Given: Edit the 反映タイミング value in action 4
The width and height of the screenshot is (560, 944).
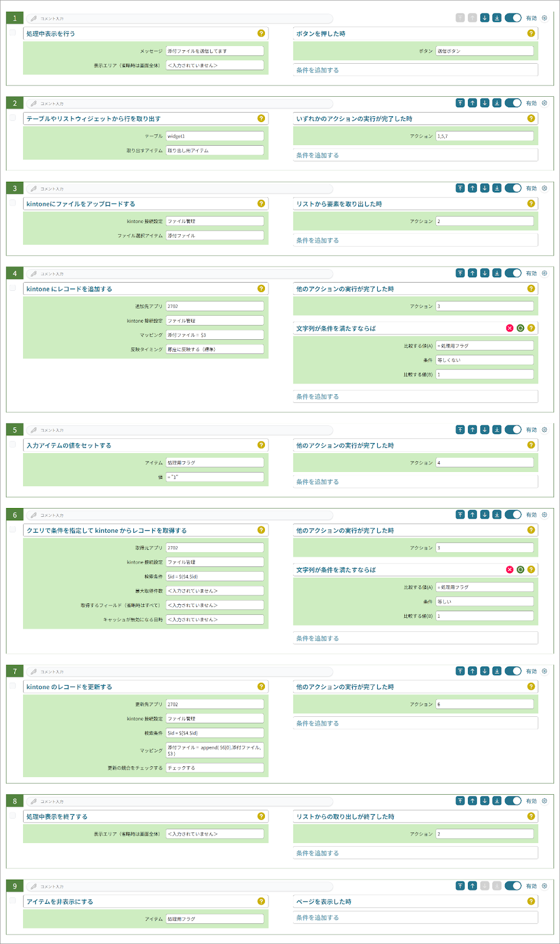Looking at the screenshot, I should pos(215,349).
